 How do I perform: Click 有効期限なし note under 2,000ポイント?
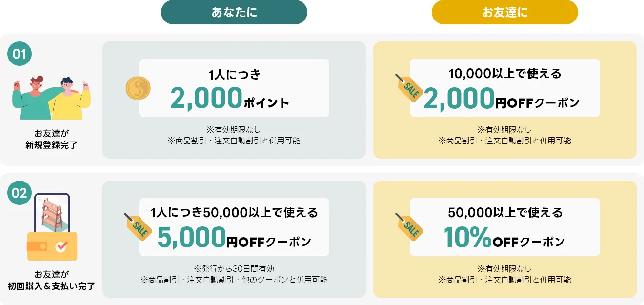coord(234,130)
